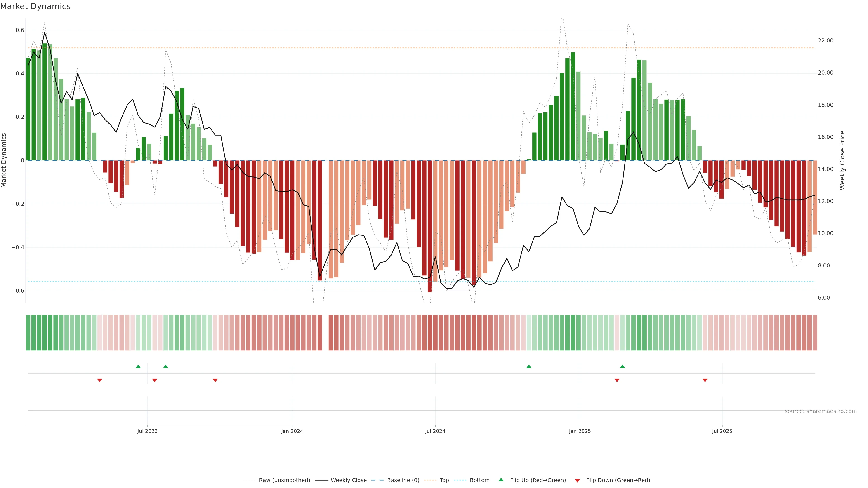Click the red flip-down marker before Jul 2025
The height and width of the screenshot is (488, 868).
[705, 380]
